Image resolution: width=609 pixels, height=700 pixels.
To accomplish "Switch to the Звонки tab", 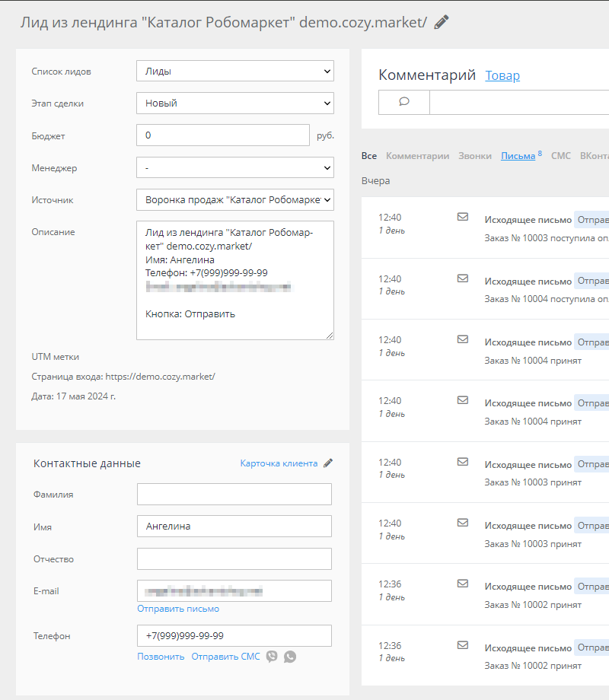I will (x=474, y=156).
